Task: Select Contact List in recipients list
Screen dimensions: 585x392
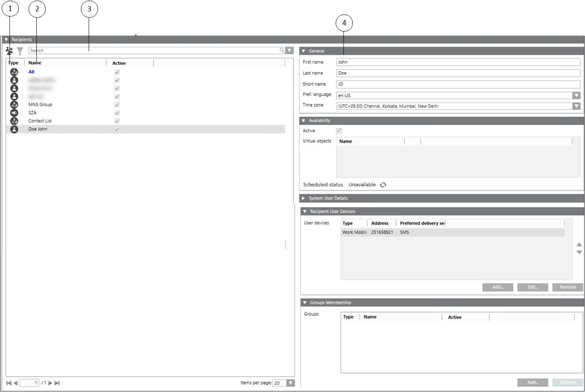Action: 40,121
